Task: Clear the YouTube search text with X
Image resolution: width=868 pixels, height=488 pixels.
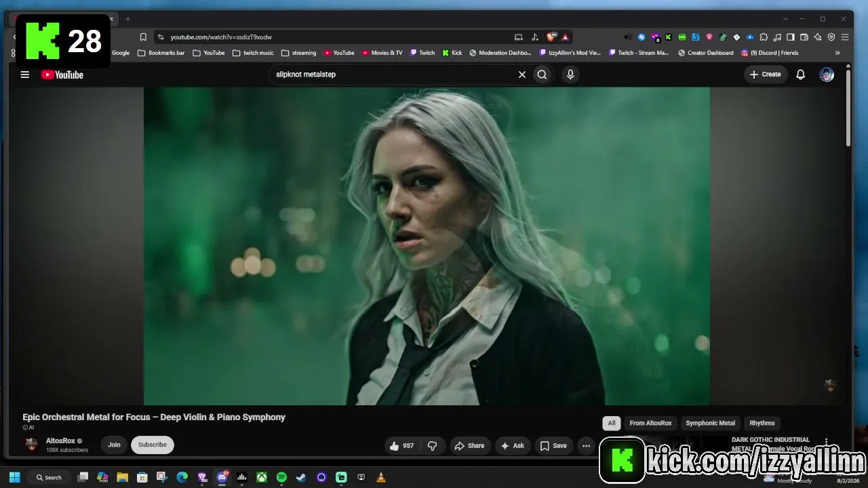Action: click(522, 75)
